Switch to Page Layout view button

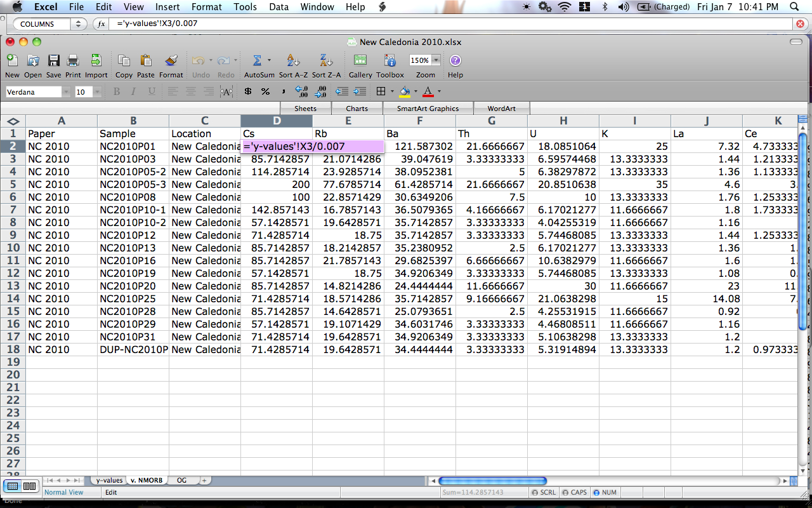pos(29,486)
